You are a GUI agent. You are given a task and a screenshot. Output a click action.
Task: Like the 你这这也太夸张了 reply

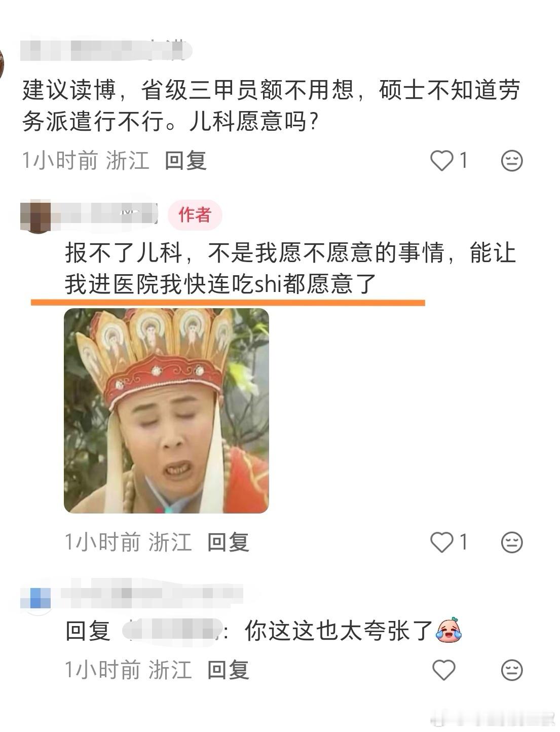tap(444, 670)
